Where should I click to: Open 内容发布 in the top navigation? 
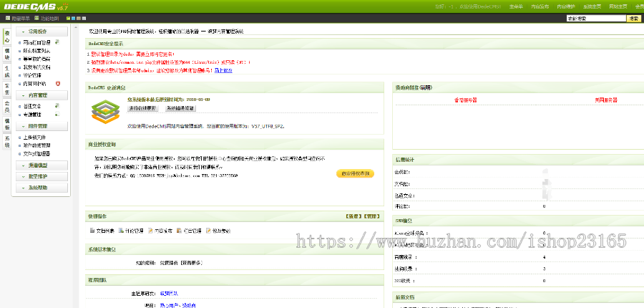click(540, 6)
